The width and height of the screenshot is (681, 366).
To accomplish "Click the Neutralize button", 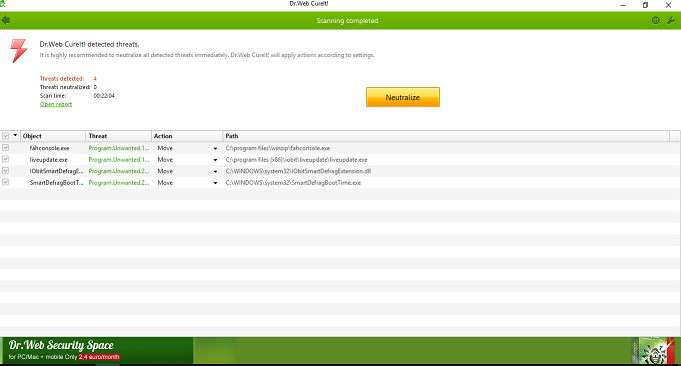I will [x=403, y=97].
